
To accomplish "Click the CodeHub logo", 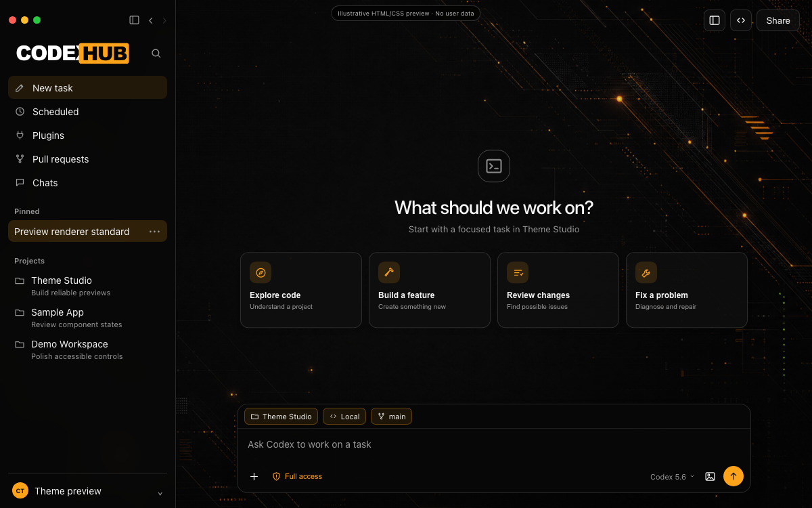I will pyautogui.click(x=72, y=54).
